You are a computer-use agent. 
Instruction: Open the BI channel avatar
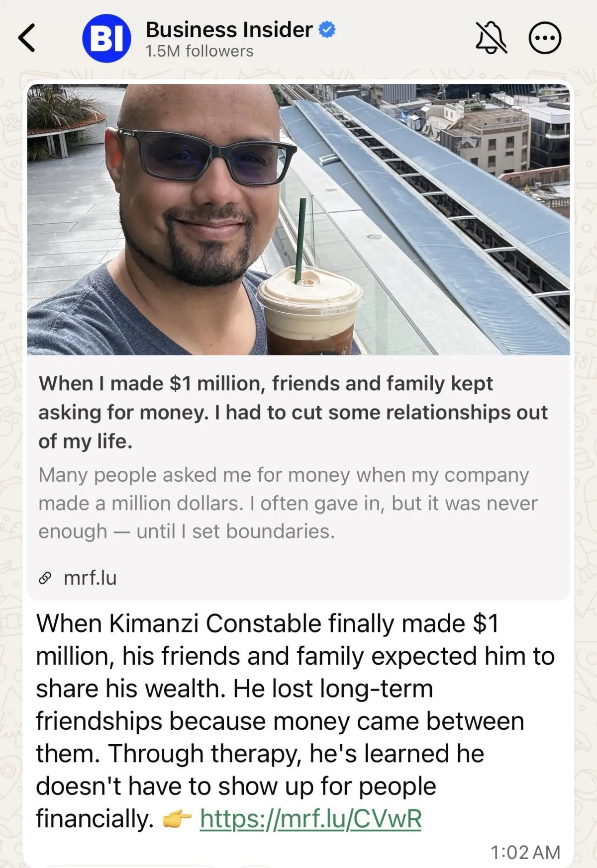coord(106,38)
